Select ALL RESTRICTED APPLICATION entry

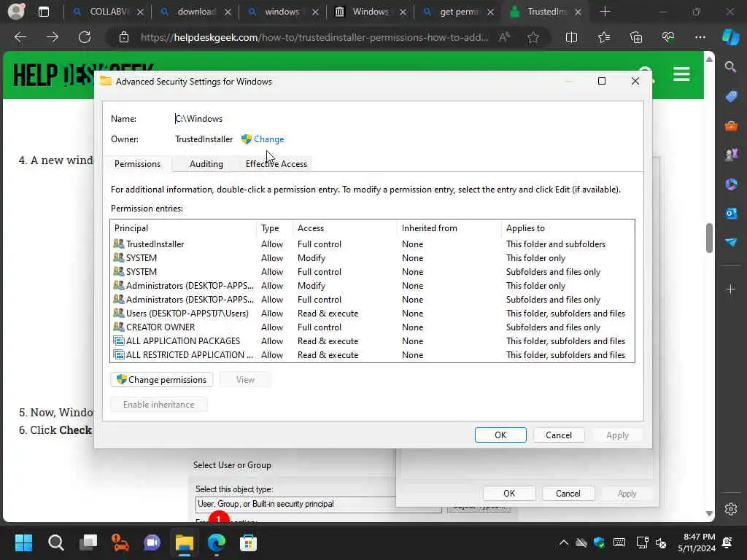click(x=372, y=355)
